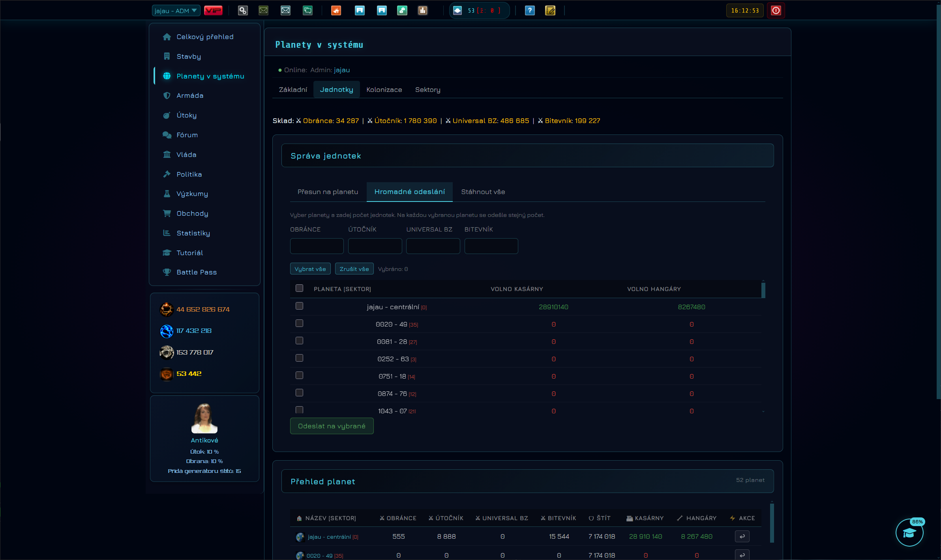Image resolution: width=941 pixels, height=560 pixels.
Task: Click Výzkumy flask icon in sidebar
Action: tap(167, 194)
